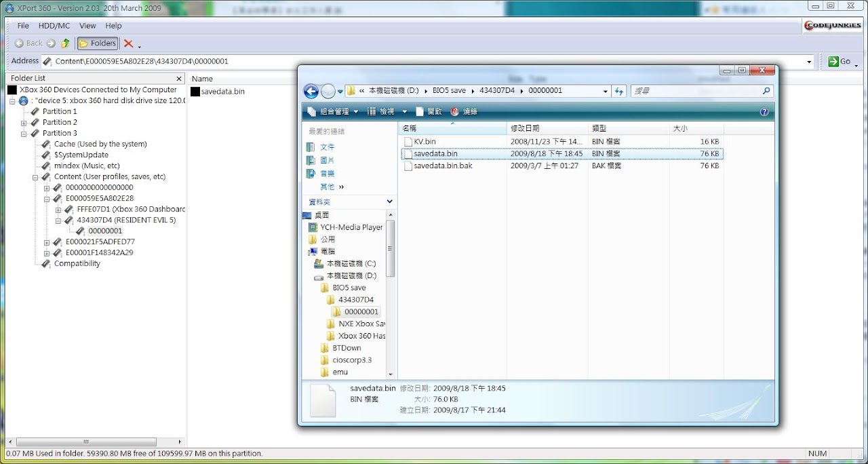Expand the 0000000000000000 folder node

tap(47, 188)
